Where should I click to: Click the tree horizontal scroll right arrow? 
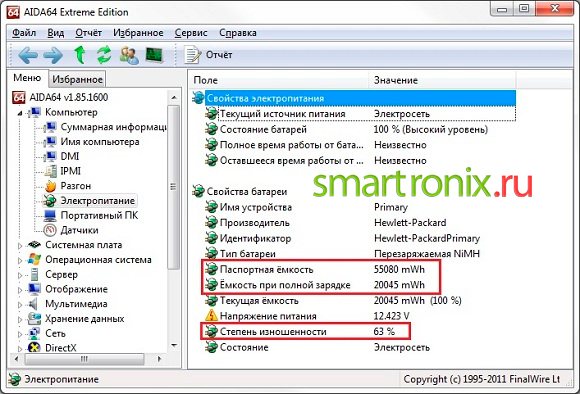tap(160, 359)
